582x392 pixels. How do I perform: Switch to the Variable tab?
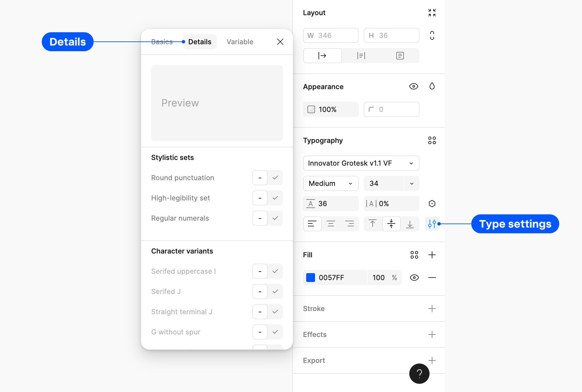pos(240,42)
